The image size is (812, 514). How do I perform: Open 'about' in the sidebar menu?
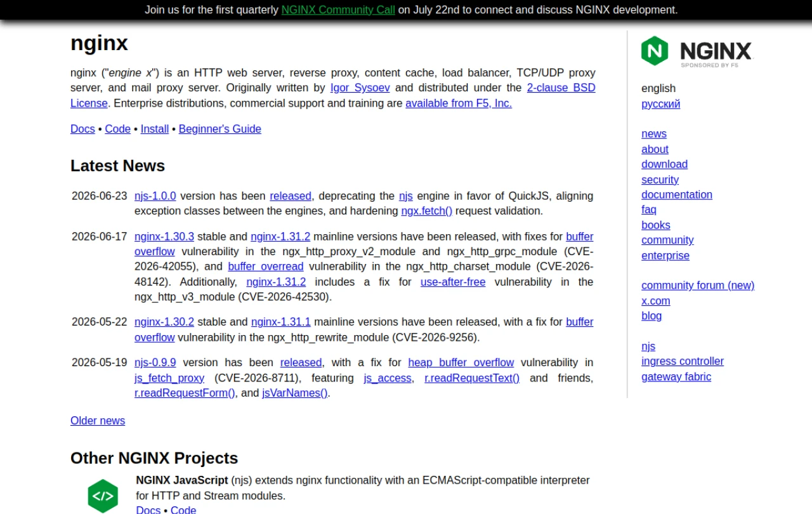click(655, 149)
